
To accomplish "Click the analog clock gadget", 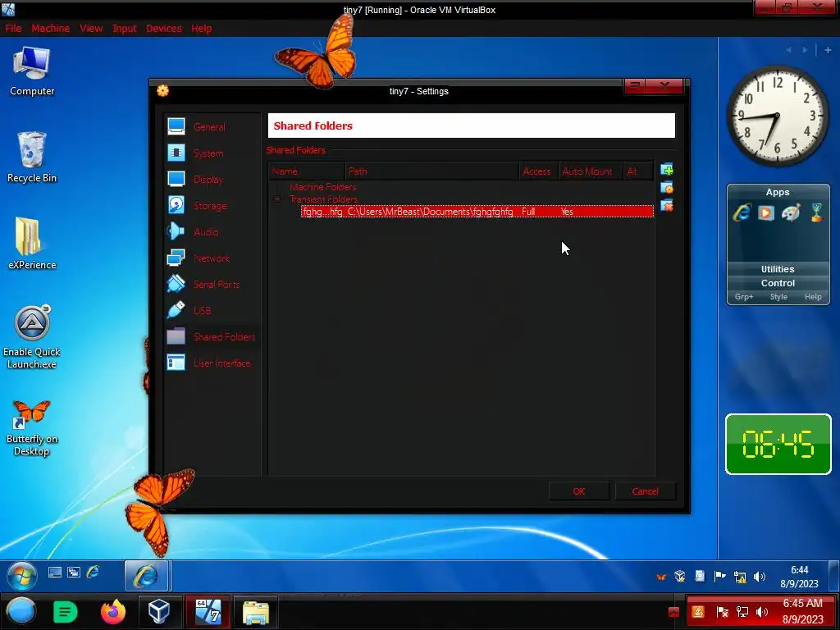I will (x=777, y=116).
